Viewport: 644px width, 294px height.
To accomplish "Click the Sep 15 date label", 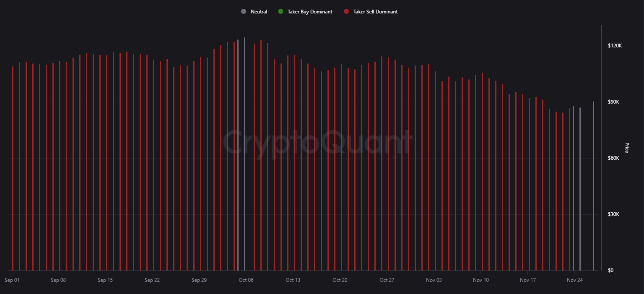I will point(105,280).
